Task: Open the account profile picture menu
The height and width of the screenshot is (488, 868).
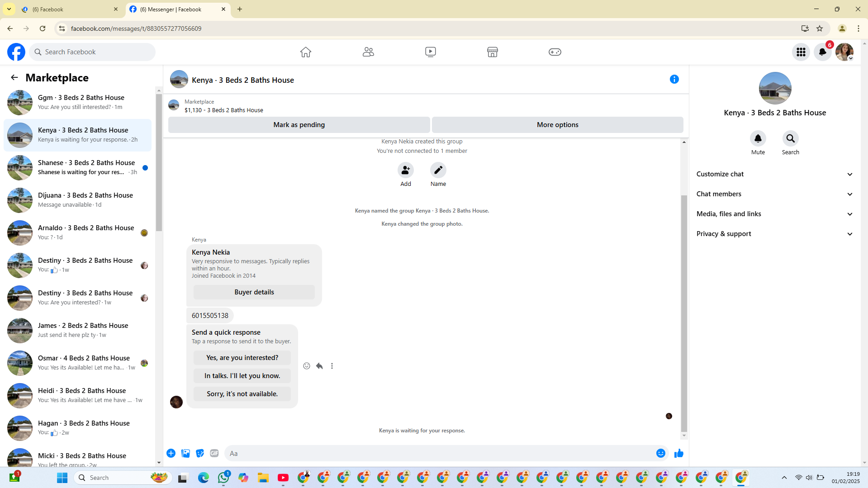Action: coord(844,52)
